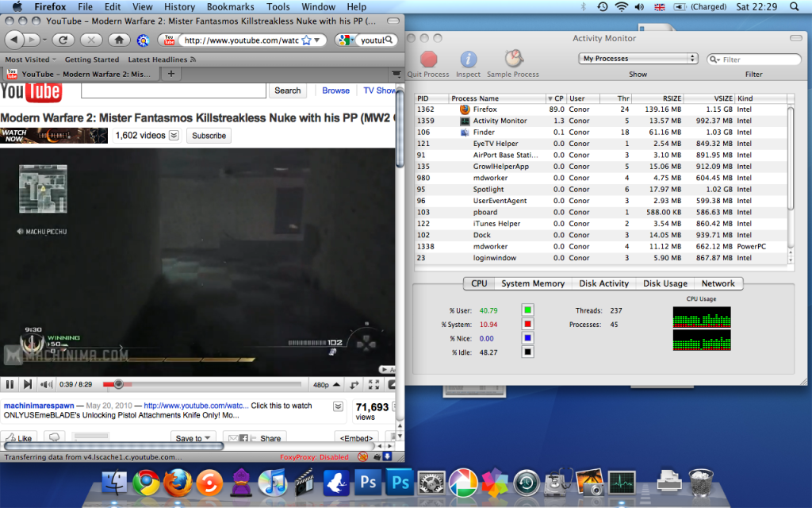Click the Embed button
The height and width of the screenshot is (508, 812).
tap(356, 438)
